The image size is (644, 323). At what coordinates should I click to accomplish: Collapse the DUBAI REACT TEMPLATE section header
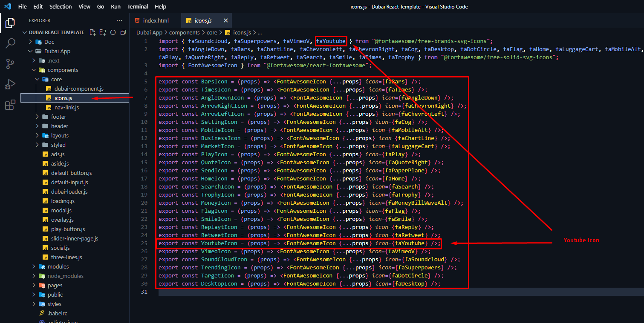[74, 32]
